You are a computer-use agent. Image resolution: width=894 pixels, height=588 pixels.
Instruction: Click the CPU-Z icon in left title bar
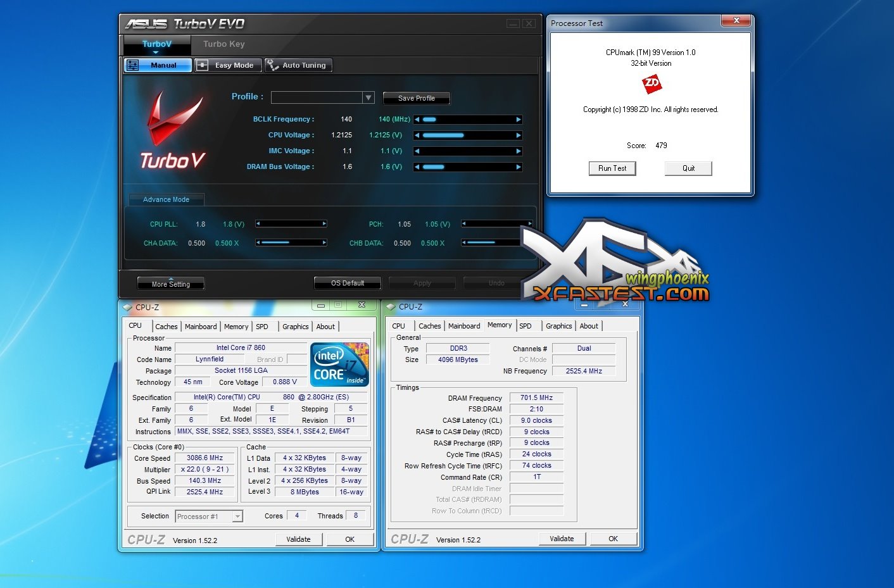(x=128, y=307)
